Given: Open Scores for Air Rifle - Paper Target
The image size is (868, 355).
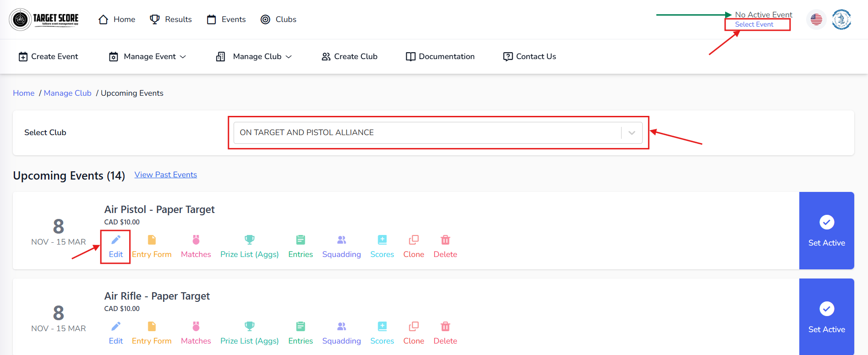Looking at the screenshot, I should [382, 333].
